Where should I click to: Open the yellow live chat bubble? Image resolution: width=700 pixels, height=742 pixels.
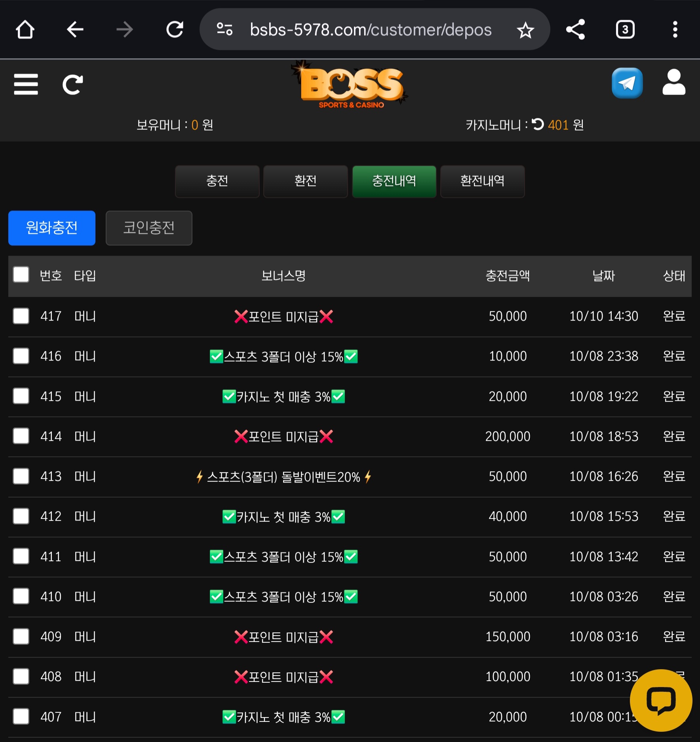pos(660,700)
